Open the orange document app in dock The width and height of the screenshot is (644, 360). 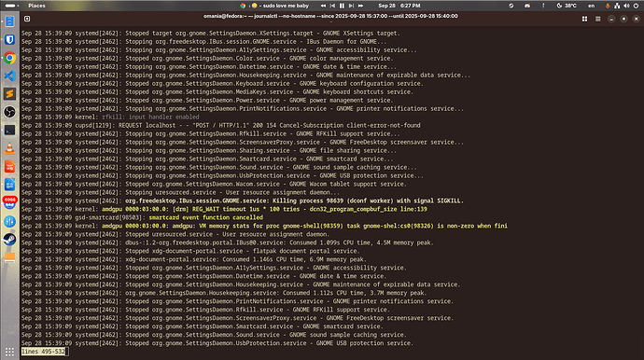9,166
